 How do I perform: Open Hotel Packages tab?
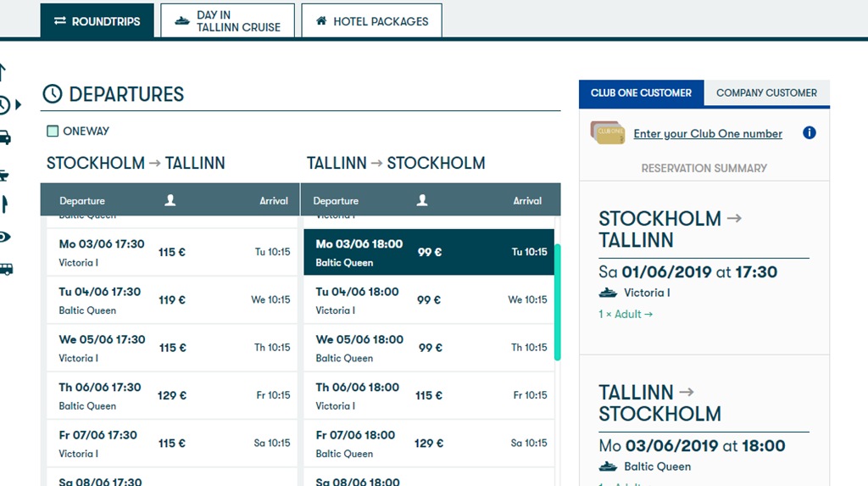coord(371,21)
